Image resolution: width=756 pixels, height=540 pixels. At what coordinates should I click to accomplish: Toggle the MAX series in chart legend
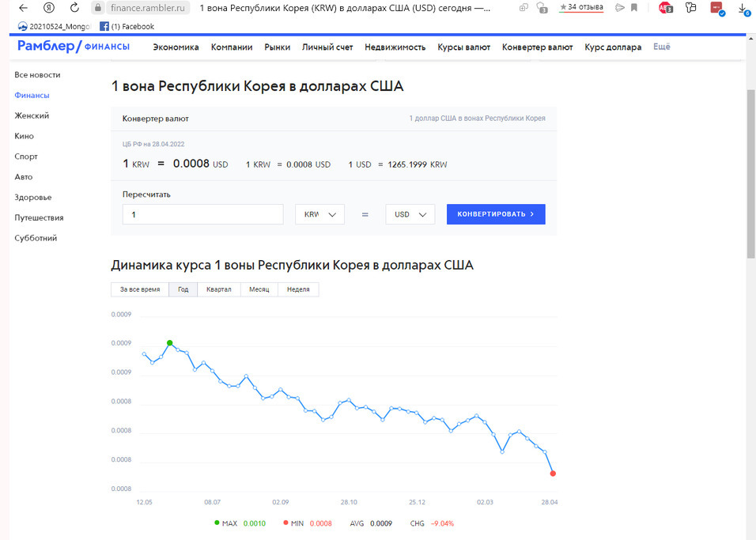click(x=229, y=523)
